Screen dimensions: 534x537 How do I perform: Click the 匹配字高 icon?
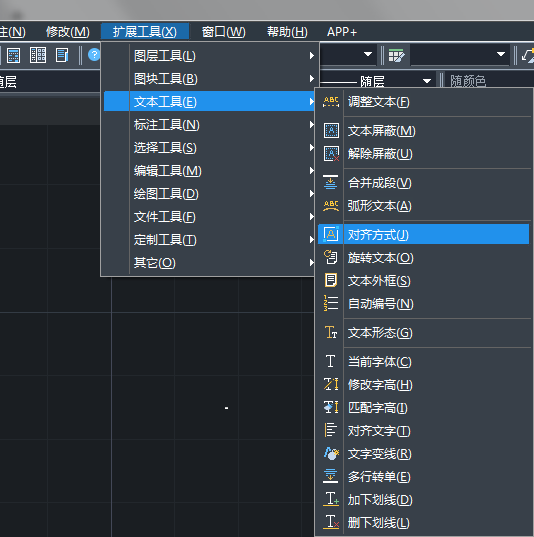click(x=331, y=407)
